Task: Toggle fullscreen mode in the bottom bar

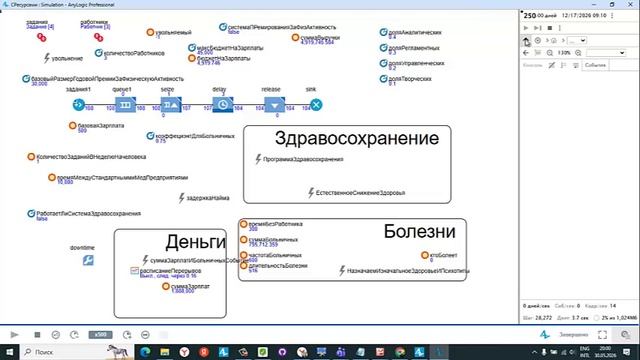Action: (x=602, y=335)
